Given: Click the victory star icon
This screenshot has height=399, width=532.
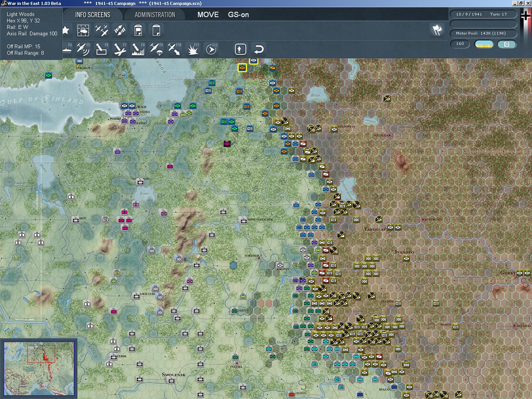Looking at the screenshot, I should click(x=66, y=30).
